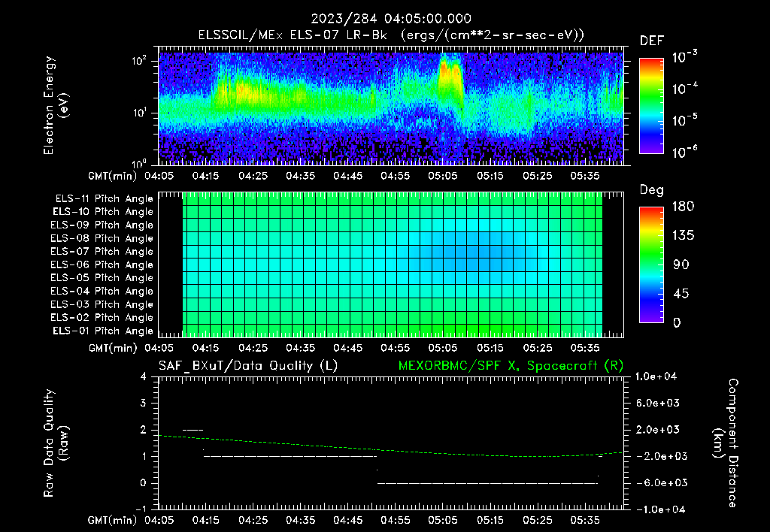Click the 180 value on the Deg color scale
The width and height of the screenshot is (770, 532).
683,207
